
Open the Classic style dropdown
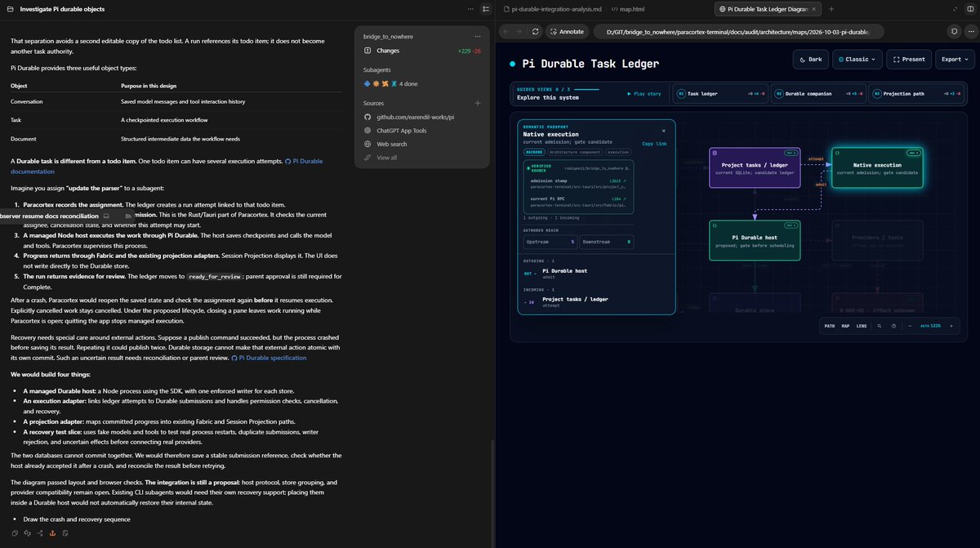857,60
